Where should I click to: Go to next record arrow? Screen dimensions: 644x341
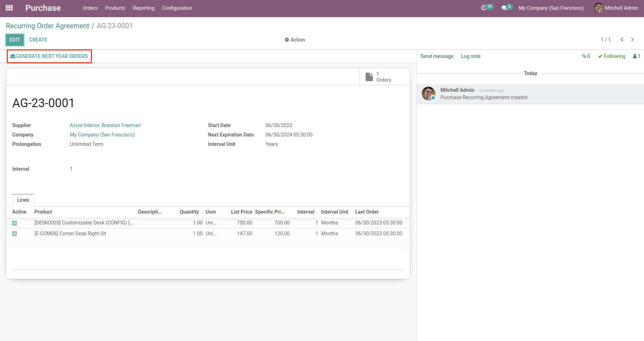[x=632, y=40]
